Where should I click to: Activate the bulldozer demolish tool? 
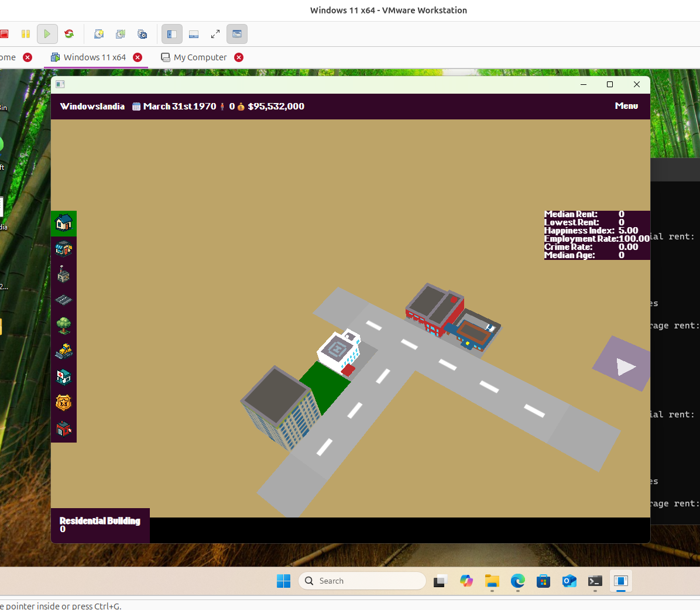pos(64,351)
